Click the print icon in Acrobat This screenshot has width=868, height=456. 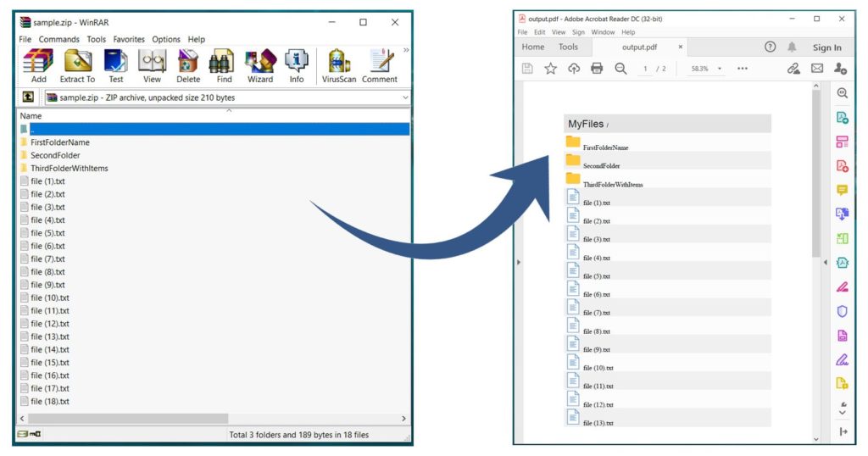(597, 69)
